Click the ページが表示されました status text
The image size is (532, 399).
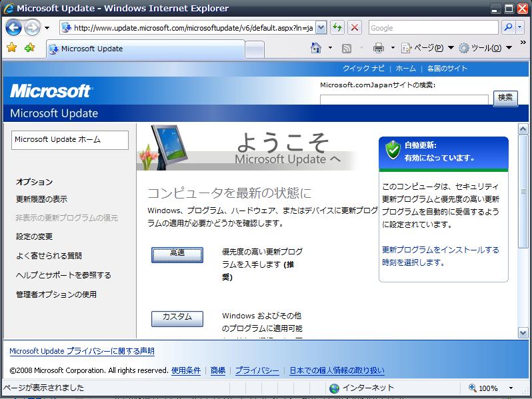(x=43, y=388)
